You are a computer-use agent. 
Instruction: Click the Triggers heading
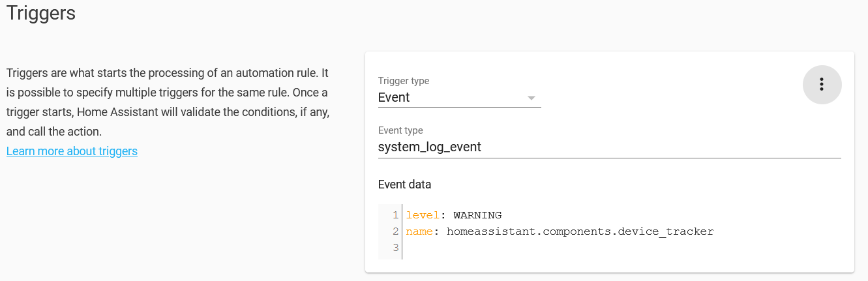pyautogui.click(x=41, y=13)
